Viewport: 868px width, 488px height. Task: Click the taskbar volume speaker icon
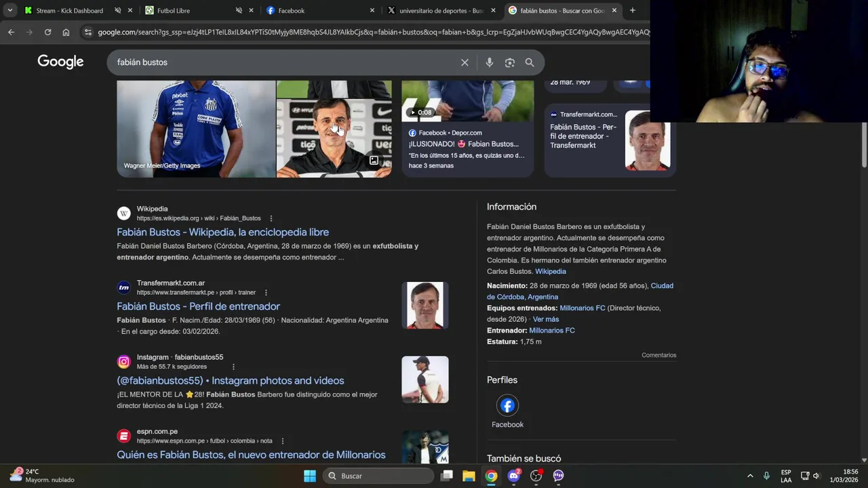point(816,476)
